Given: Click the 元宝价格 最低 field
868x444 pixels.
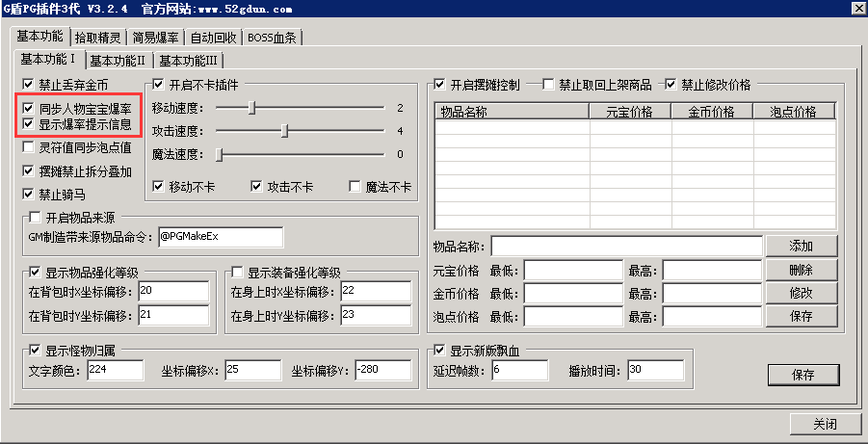Looking at the screenshot, I should pyautogui.click(x=573, y=271).
